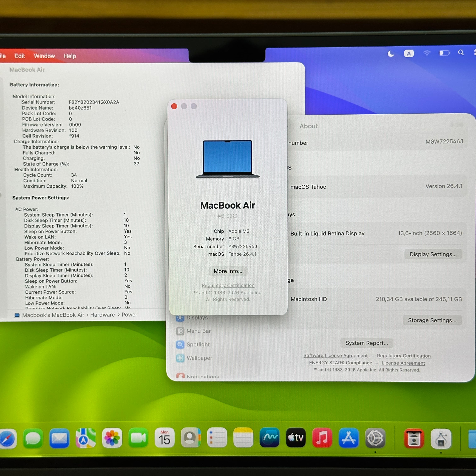This screenshot has width=476, height=476.
Task: Click the MacBook Air laptop image
Action: [x=227, y=159]
